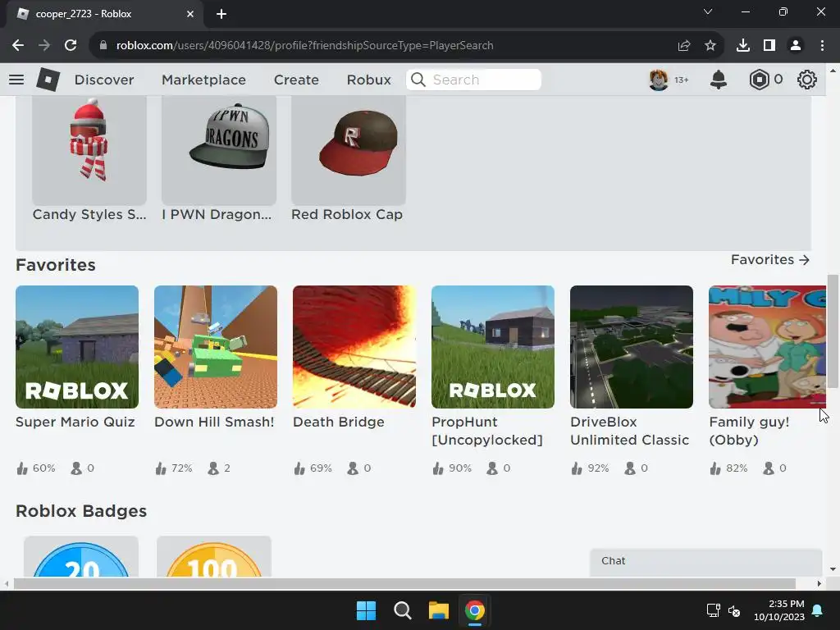The width and height of the screenshot is (840, 630).
Task: Click the Chrome taskbar icon
Action: click(475, 610)
